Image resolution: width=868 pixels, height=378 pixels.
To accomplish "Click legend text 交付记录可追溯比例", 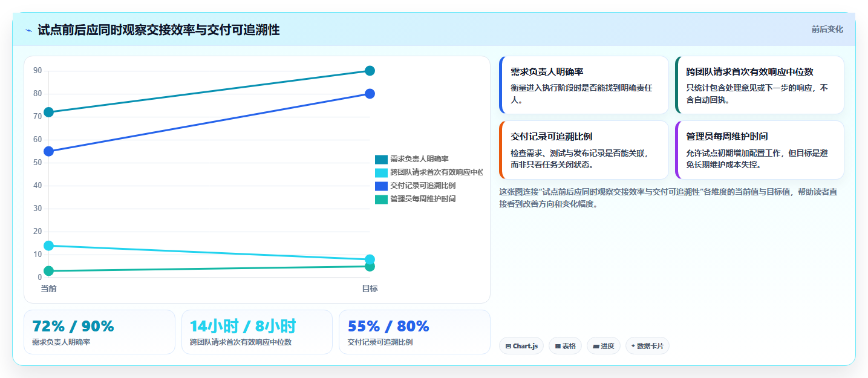I will (x=423, y=186).
